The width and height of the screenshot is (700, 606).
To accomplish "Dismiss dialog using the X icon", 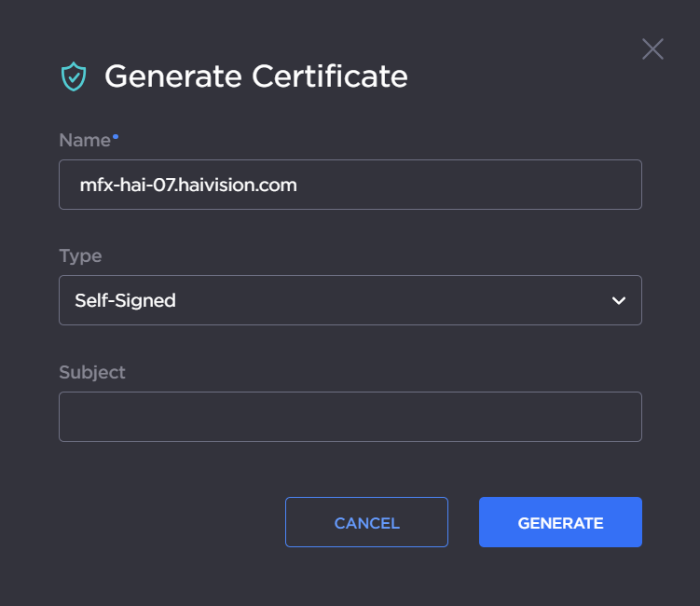I will point(652,49).
